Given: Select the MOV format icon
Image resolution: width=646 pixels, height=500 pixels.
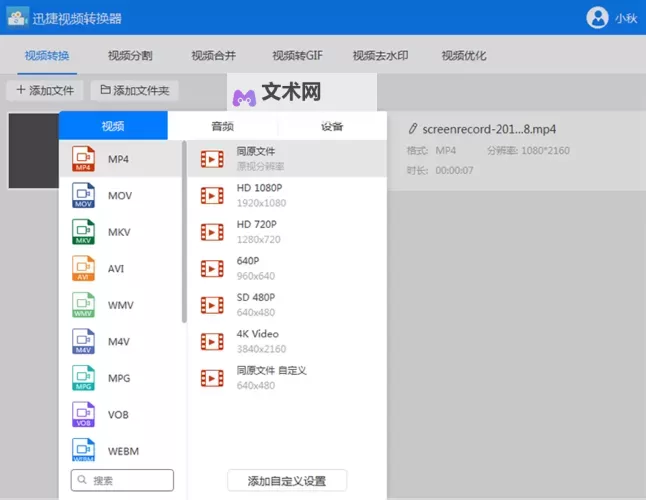Looking at the screenshot, I should coord(83,195).
